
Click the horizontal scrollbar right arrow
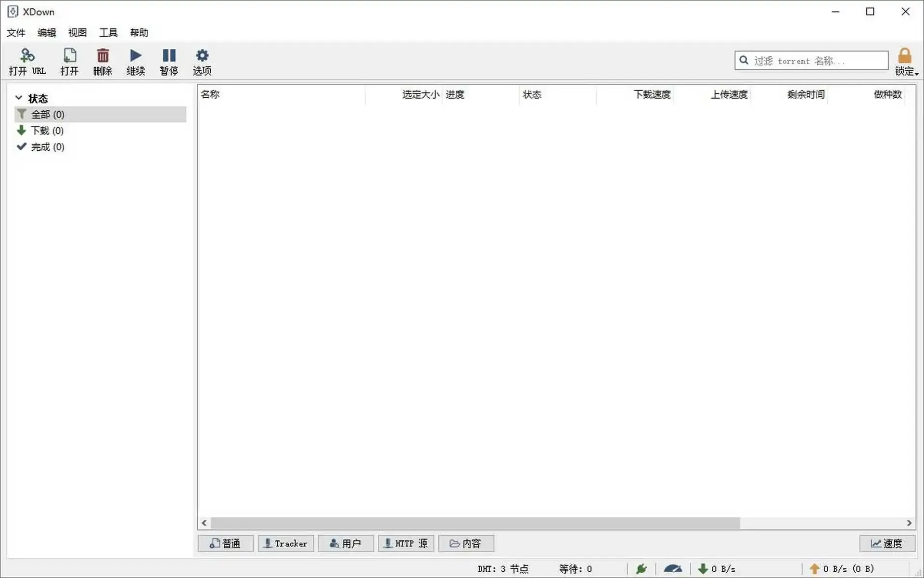pos(909,523)
